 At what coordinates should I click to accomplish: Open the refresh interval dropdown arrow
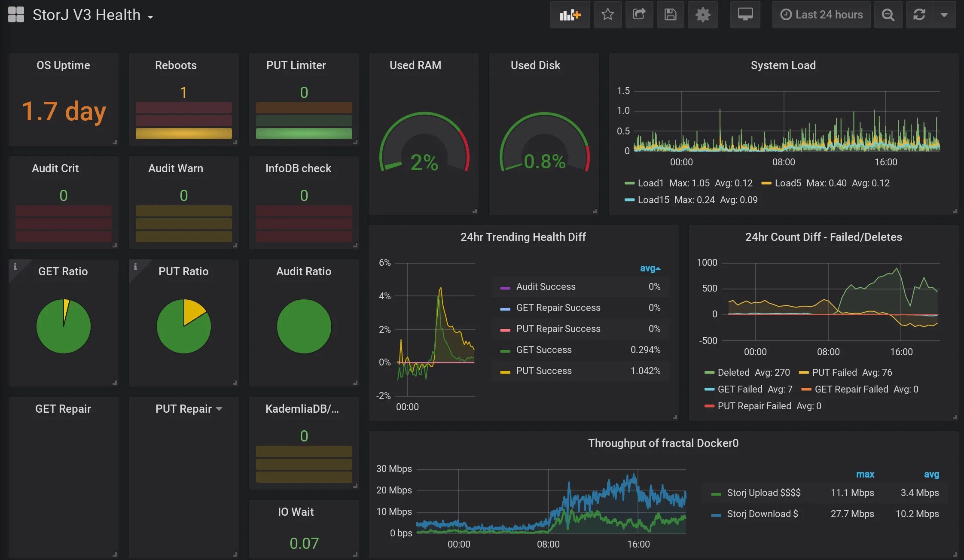(944, 15)
